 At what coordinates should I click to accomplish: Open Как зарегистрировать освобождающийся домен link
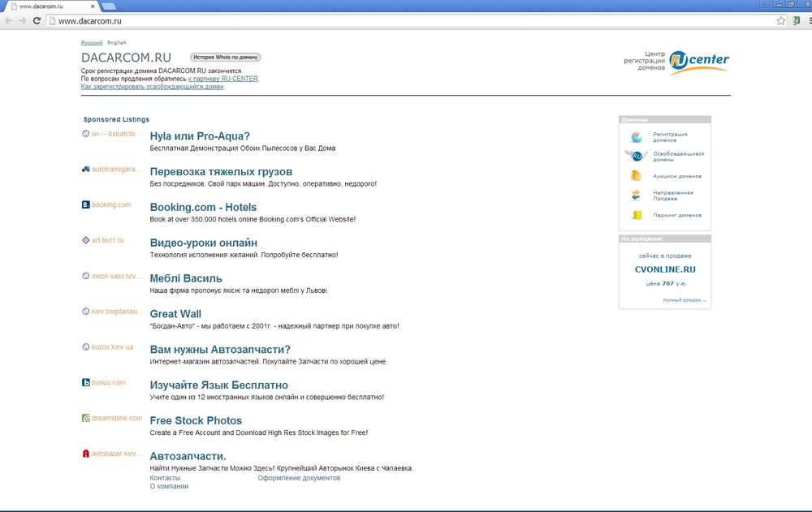pos(153,87)
